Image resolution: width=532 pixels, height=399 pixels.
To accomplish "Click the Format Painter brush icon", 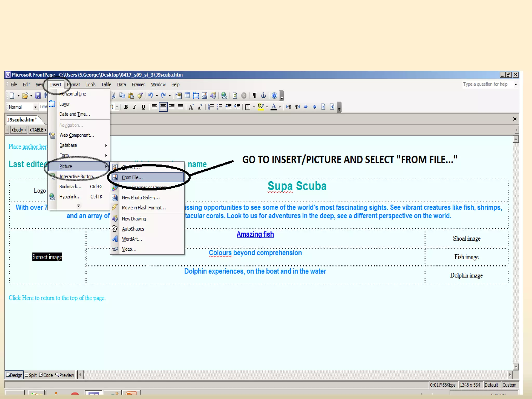I will pos(140,96).
